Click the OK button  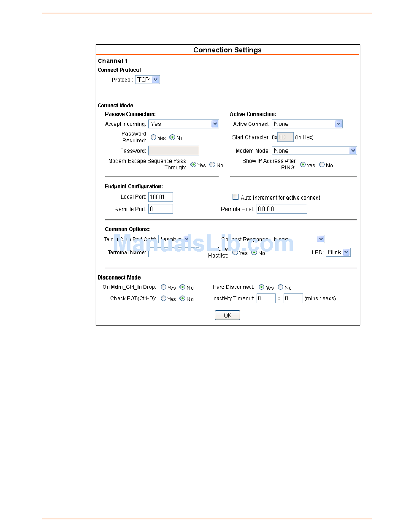pyautogui.click(x=228, y=315)
